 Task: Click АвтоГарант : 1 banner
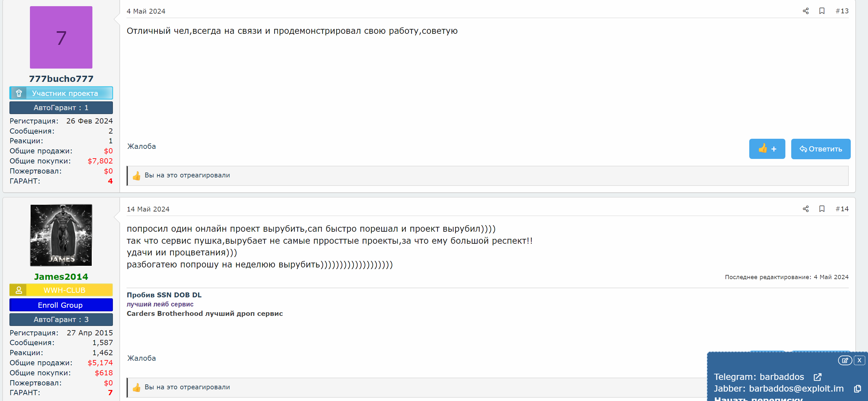tap(61, 108)
